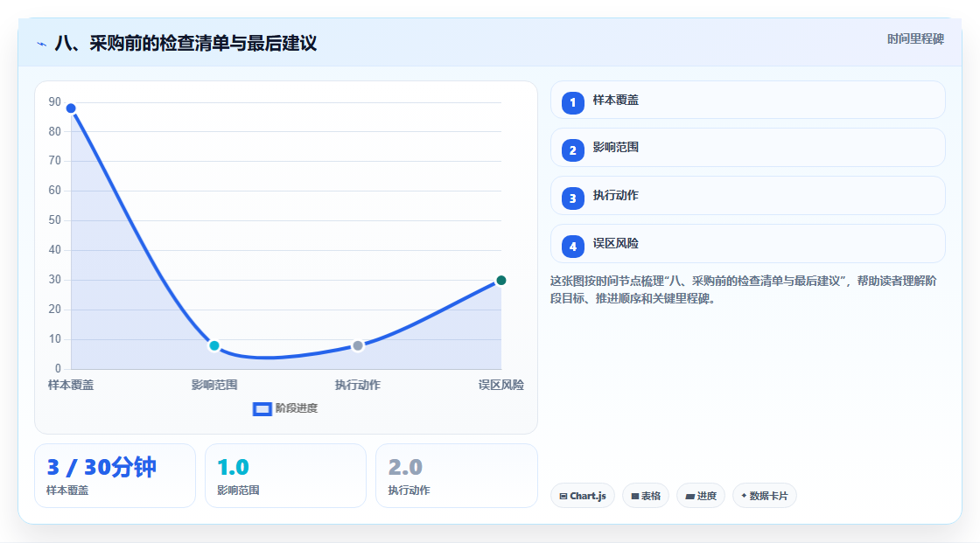The width and height of the screenshot is (980, 543).
Task: Click the 表格 tag chip
Action: pyautogui.click(x=646, y=496)
